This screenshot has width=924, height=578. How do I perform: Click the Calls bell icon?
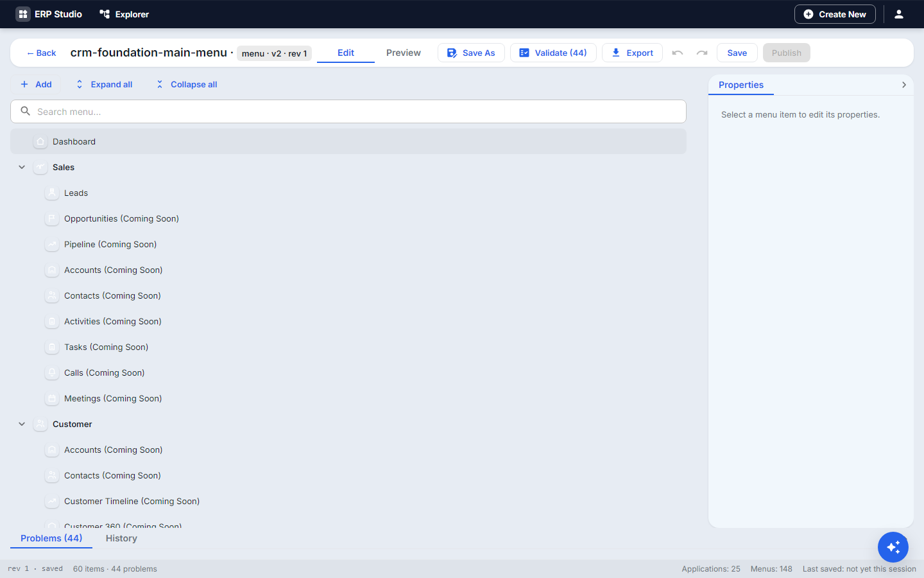52,372
